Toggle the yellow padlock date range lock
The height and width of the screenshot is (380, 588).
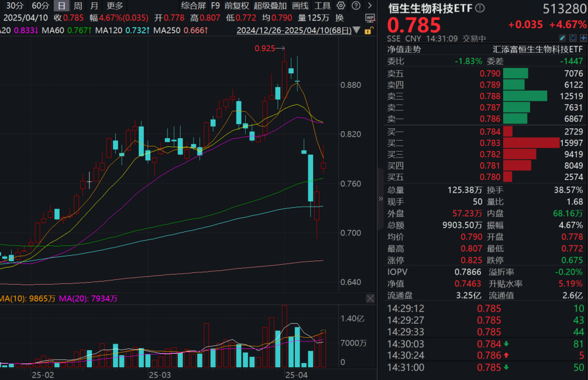click(367, 30)
